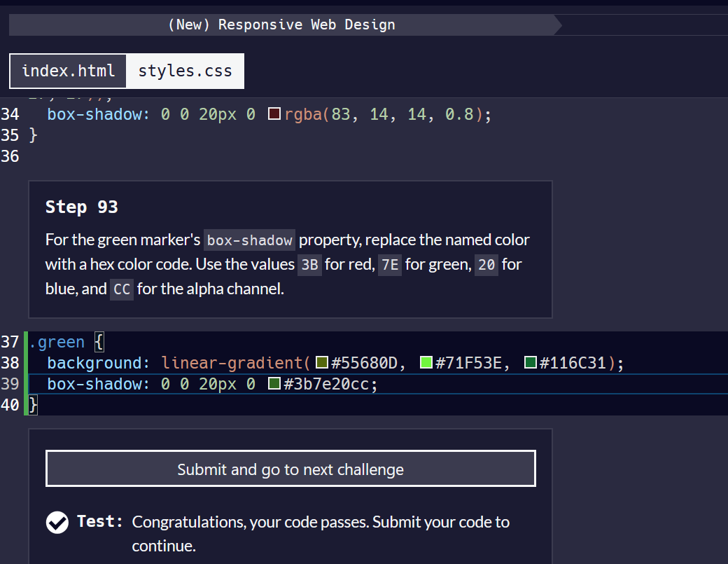Click the closing brace on line 35
728x564 pixels.
pyautogui.click(x=33, y=135)
